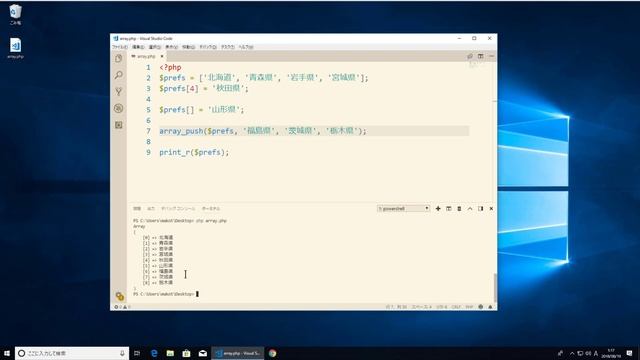Image resolution: width=640 pixels, height=360 pixels.
Task: Create a new terminal with plus icon
Action: coord(438,209)
